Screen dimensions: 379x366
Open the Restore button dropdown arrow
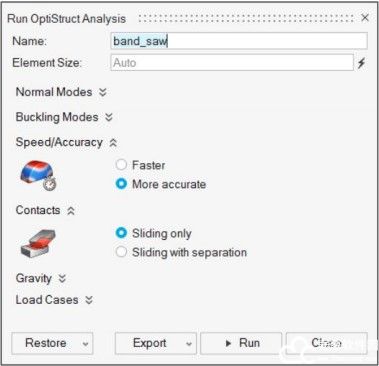(x=85, y=344)
